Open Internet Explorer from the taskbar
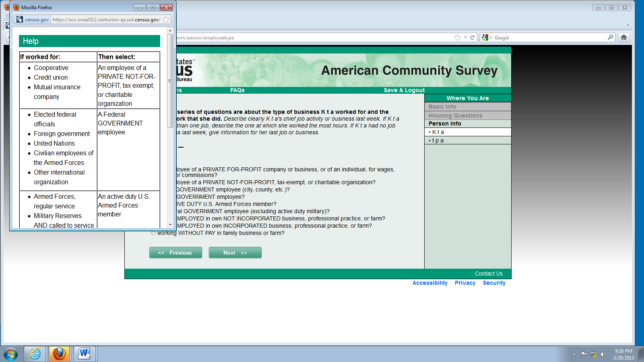This screenshot has width=644, height=362. click(x=35, y=354)
